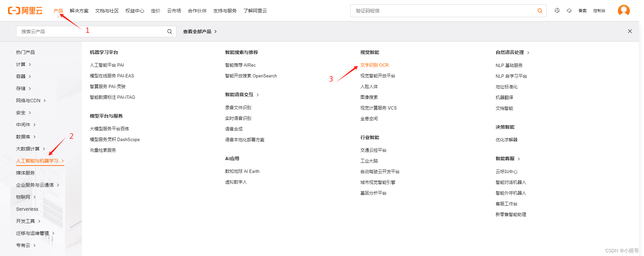The image size is (644, 256).
Task: Focus the 搜索云产品 search box
Action: click(x=91, y=31)
